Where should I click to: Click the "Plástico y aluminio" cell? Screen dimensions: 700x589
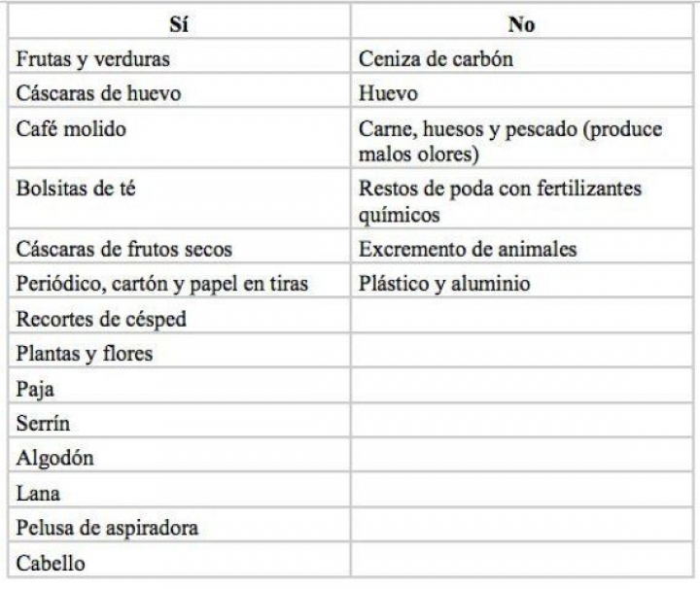point(444,284)
